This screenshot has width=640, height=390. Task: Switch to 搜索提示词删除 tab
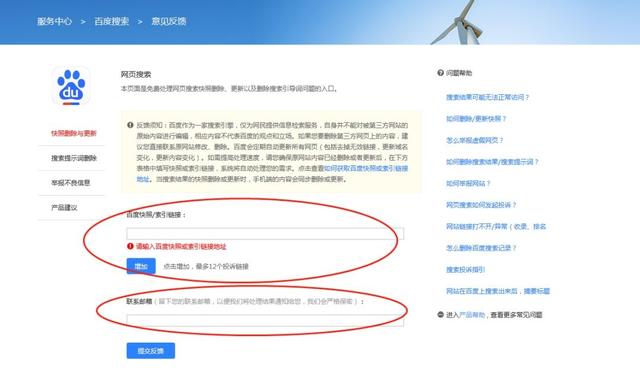(x=74, y=158)
